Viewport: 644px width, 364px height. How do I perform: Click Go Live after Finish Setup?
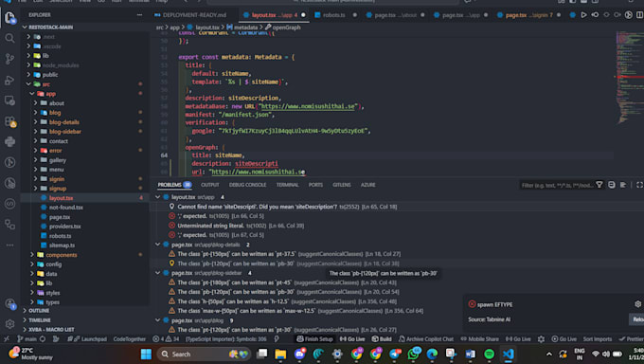pyautogui.click(x=352, y=339)
